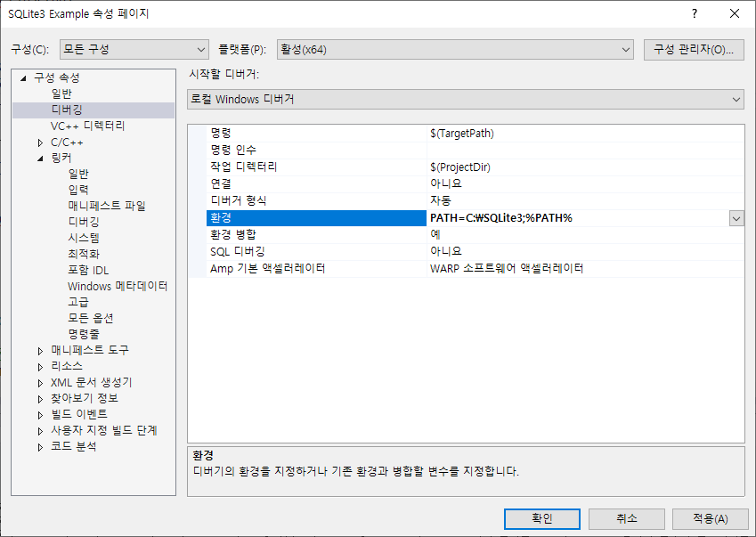756x537 pixels.
Task: Expand the 코드 분석 node
Action: pyautogui.click(x=40, y=447)
